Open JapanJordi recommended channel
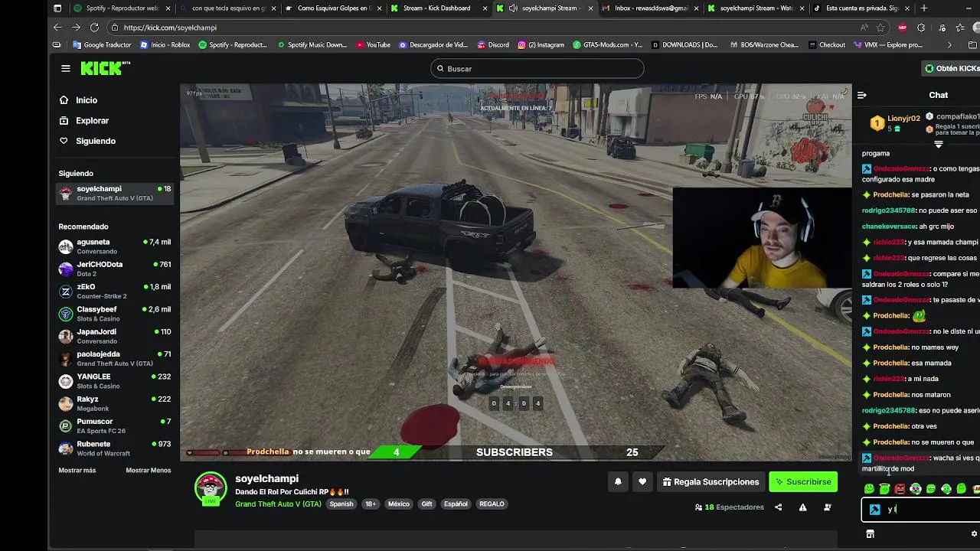 pos(115,336)
